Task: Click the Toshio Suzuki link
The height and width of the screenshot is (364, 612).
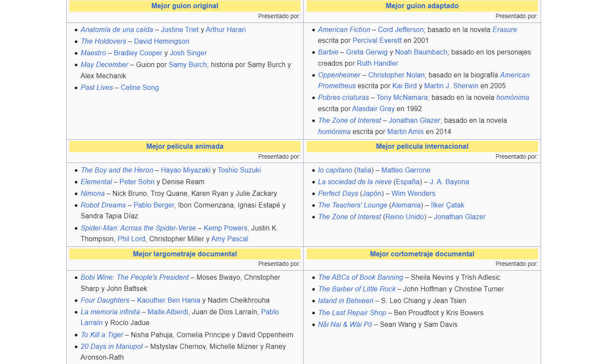Action: click(239, 170)
